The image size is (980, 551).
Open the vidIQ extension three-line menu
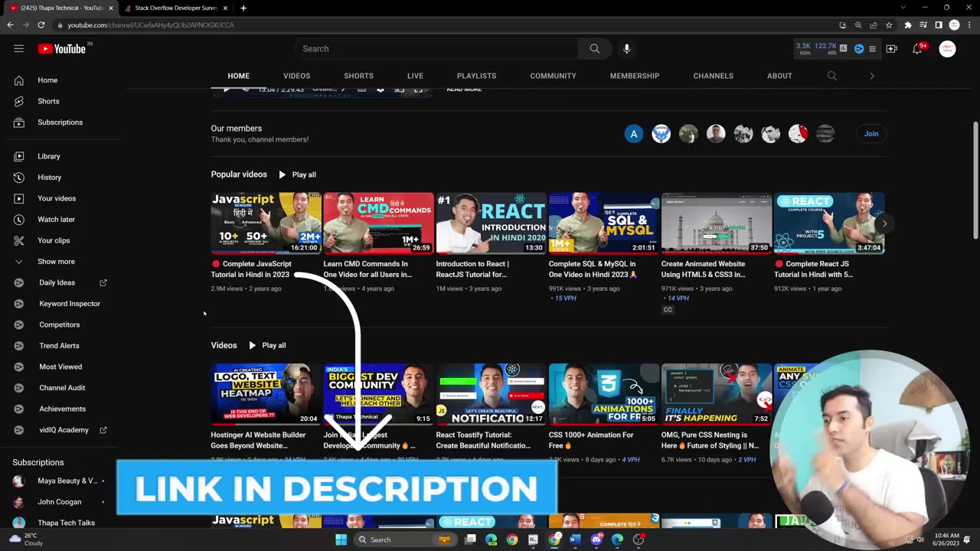click(872, 49)
